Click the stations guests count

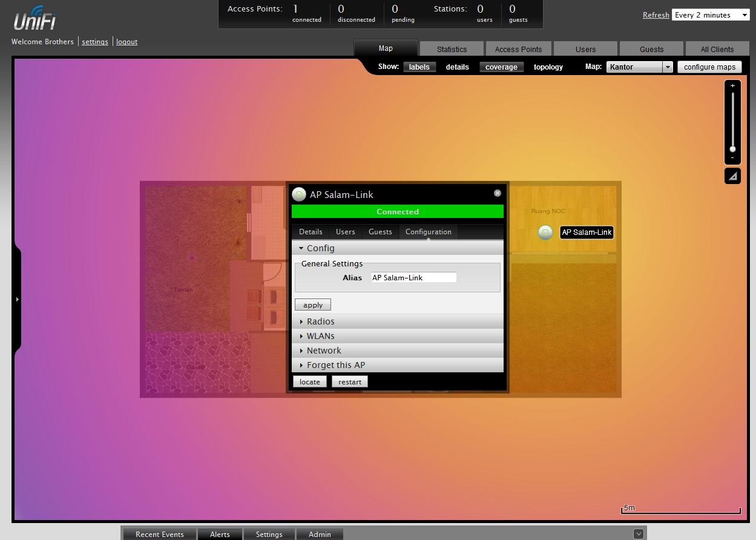(518, 13)
